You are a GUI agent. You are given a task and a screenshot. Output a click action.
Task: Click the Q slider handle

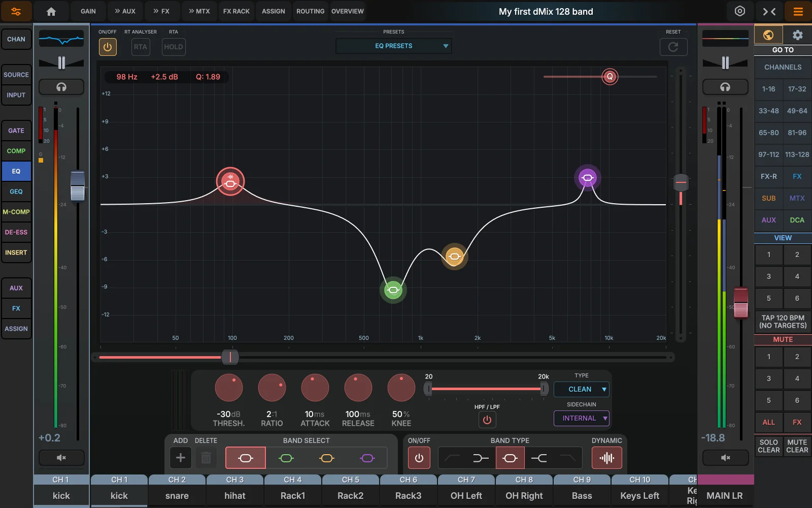tap(610, 77)
